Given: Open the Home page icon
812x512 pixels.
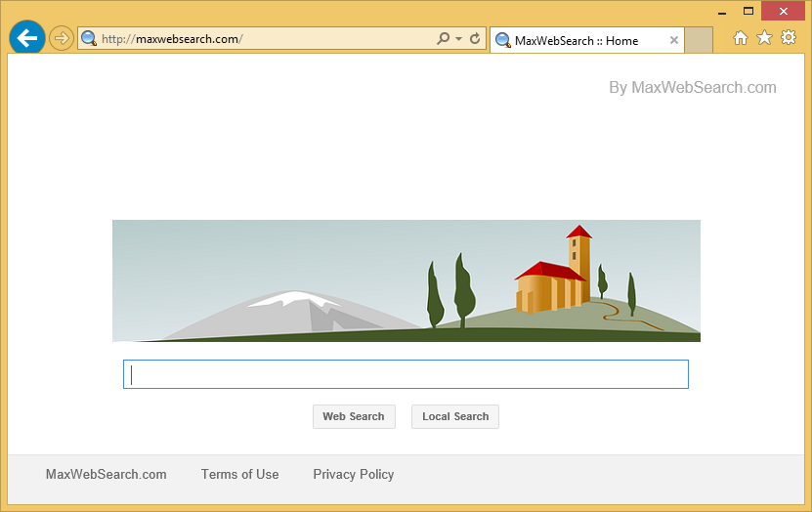Looking at the screenshot, I should [x=741, y=38].
